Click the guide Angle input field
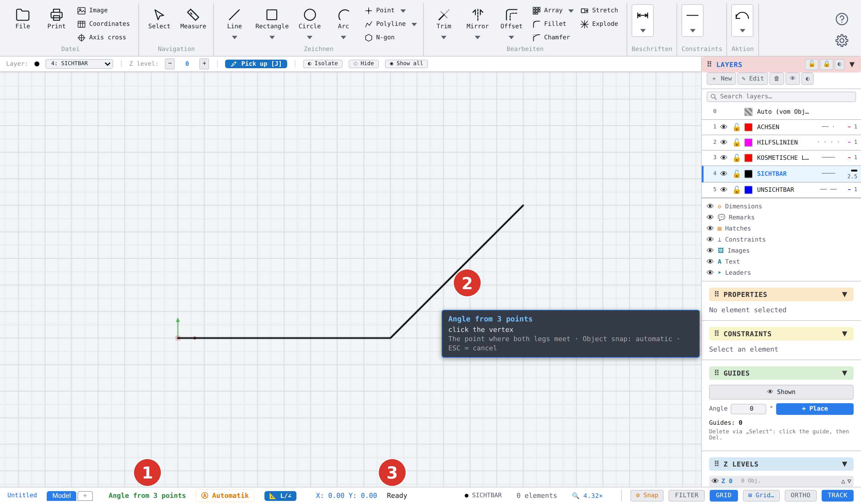Image resolution: width=861 pixels, height=504 pixels. 748,409
